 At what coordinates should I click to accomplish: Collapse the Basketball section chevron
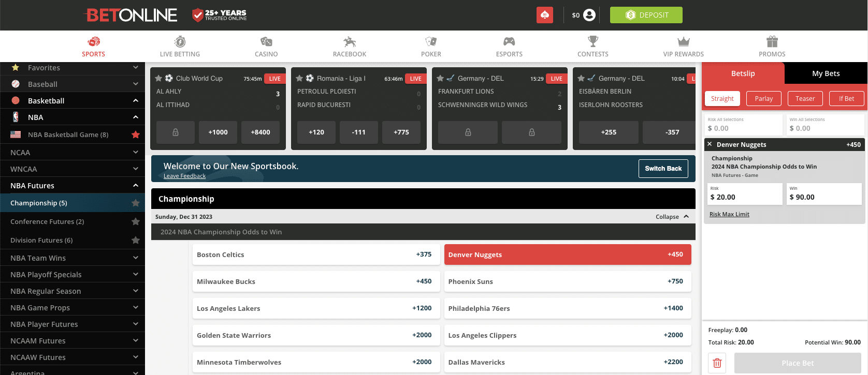tap(136, 100)
